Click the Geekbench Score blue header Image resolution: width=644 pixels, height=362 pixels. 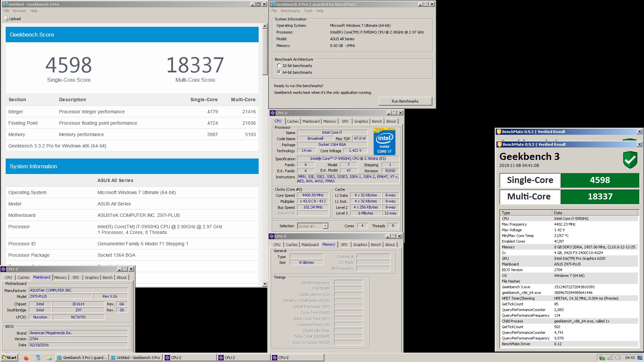click(132, 35)
